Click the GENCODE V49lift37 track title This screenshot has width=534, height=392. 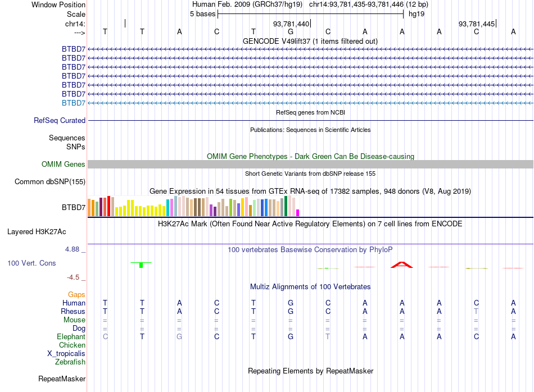[x=310, y=41]
